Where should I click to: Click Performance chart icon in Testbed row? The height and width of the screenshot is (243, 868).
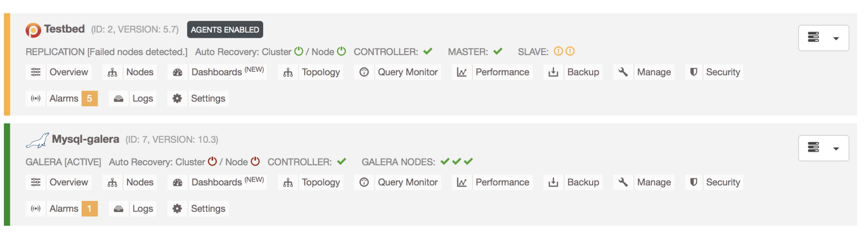pos(462,72)
